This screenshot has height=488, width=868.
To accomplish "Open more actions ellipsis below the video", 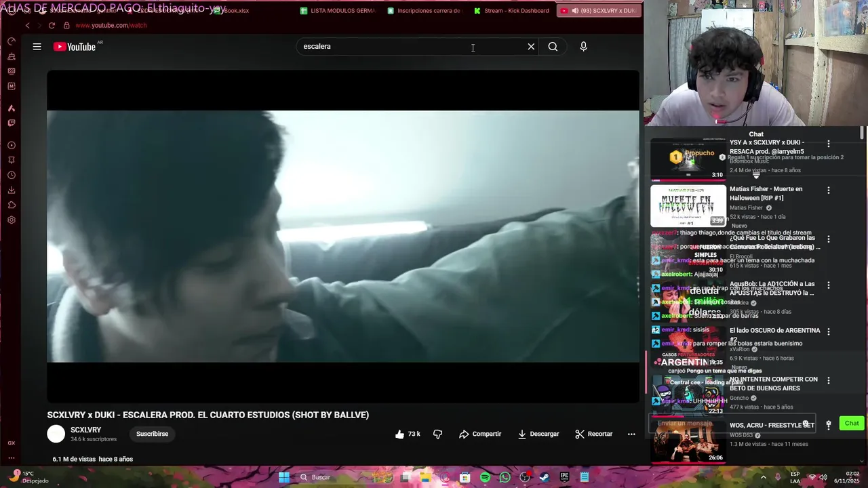I will pos(631,434).
